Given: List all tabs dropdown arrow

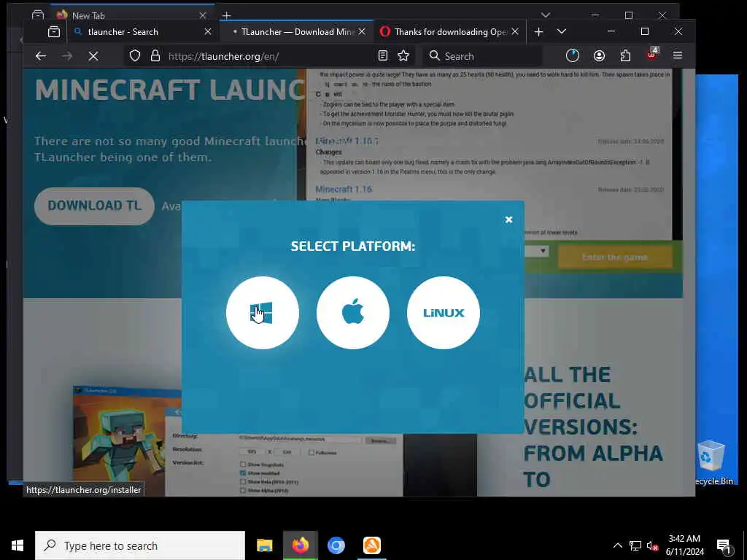Looking at the screenshot, I should (x=562, y=31).
